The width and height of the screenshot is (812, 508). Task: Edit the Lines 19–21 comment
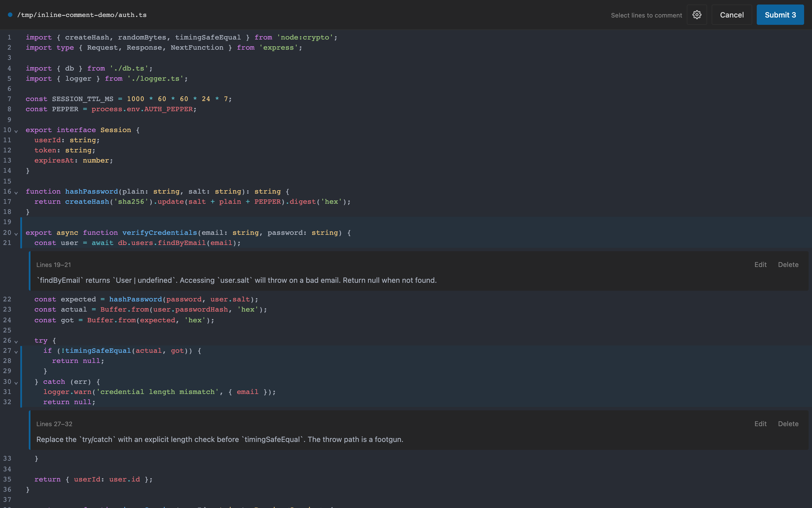(760, 265)
